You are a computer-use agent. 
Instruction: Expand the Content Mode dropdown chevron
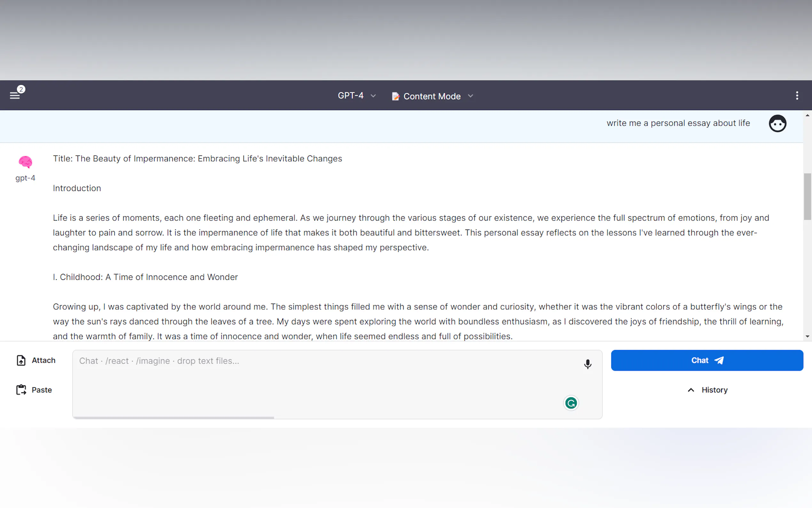470,96
